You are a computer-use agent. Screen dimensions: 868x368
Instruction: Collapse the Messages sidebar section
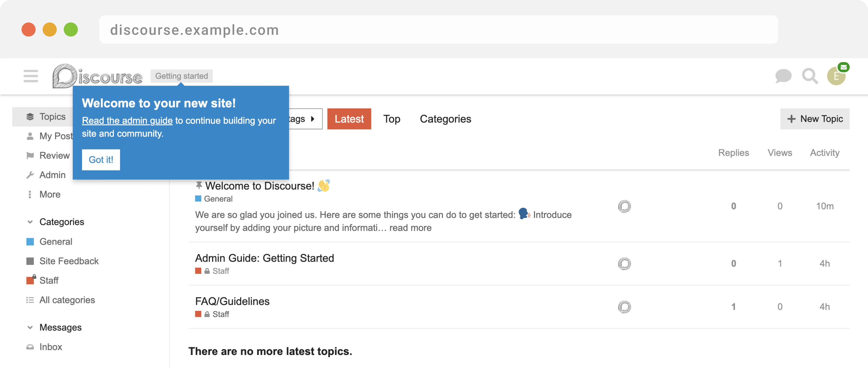pos(30,327)
